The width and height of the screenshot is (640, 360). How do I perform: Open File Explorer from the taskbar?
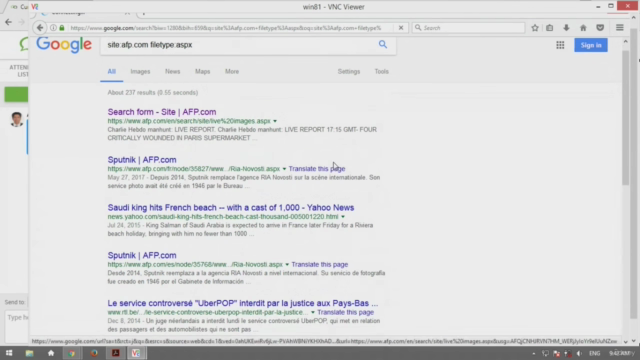29,353
